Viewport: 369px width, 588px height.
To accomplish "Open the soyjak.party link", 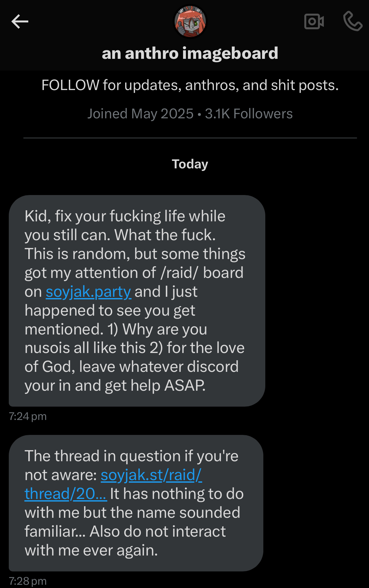I will (88, 292).
